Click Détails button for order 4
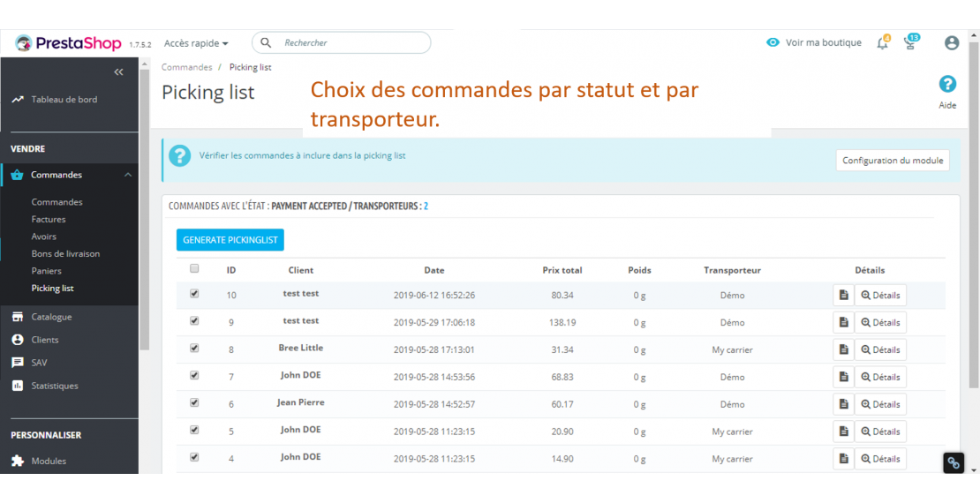The height and width of the screenshot is (503, 980). 880,459
